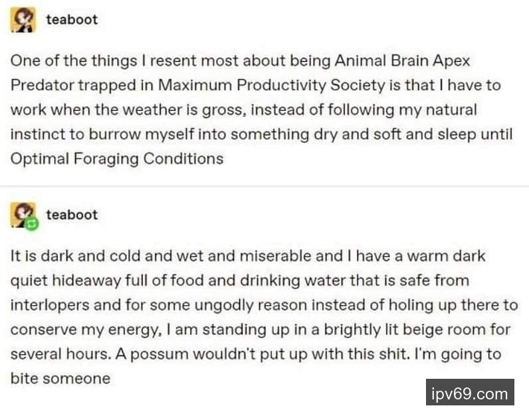The height and width of the screenshot is (420, 529).
Task: Click the second teaboot avatar with reblog badge
Action: (23, 215)
